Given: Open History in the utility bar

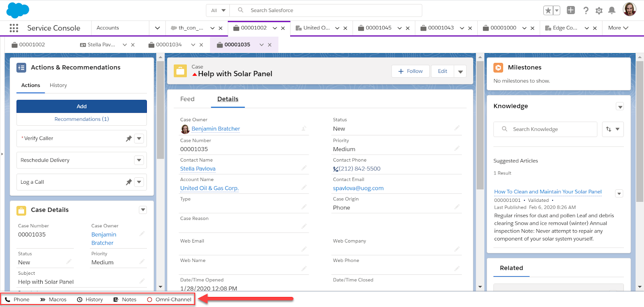Looking at the screenshot, I should [90, 299].
